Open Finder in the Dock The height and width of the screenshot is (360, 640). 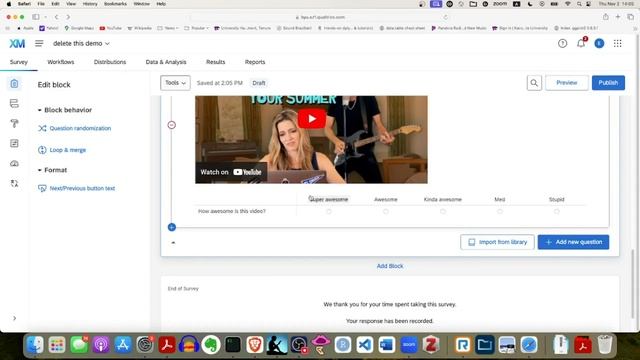[x=35, y=345]
